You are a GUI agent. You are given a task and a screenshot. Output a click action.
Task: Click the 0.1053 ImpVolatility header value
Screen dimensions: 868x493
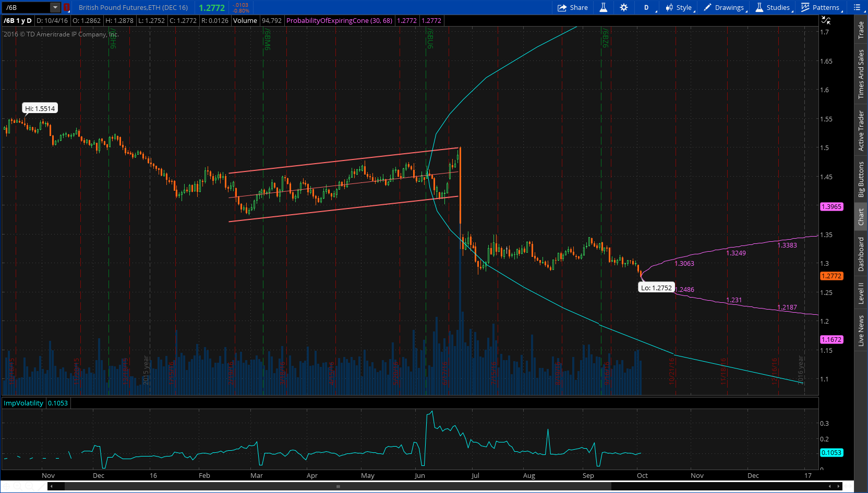[58, 403]
